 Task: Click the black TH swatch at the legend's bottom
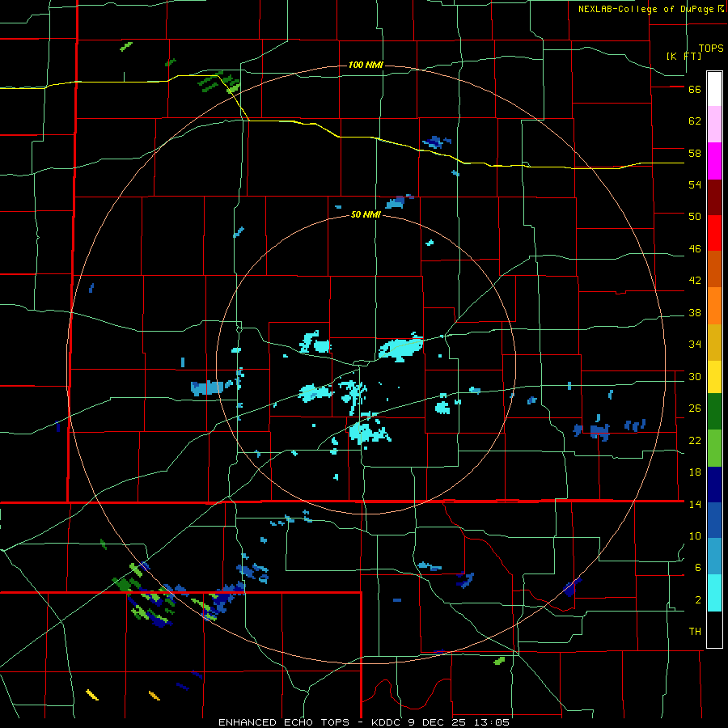pyautogui.click(x=714, y=629)
